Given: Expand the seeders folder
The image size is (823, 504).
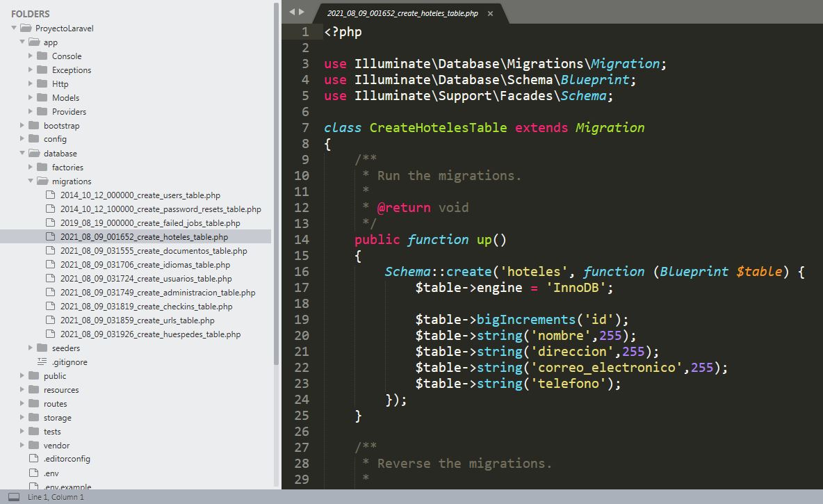Looking at the screenshot, I should point(31,348).
